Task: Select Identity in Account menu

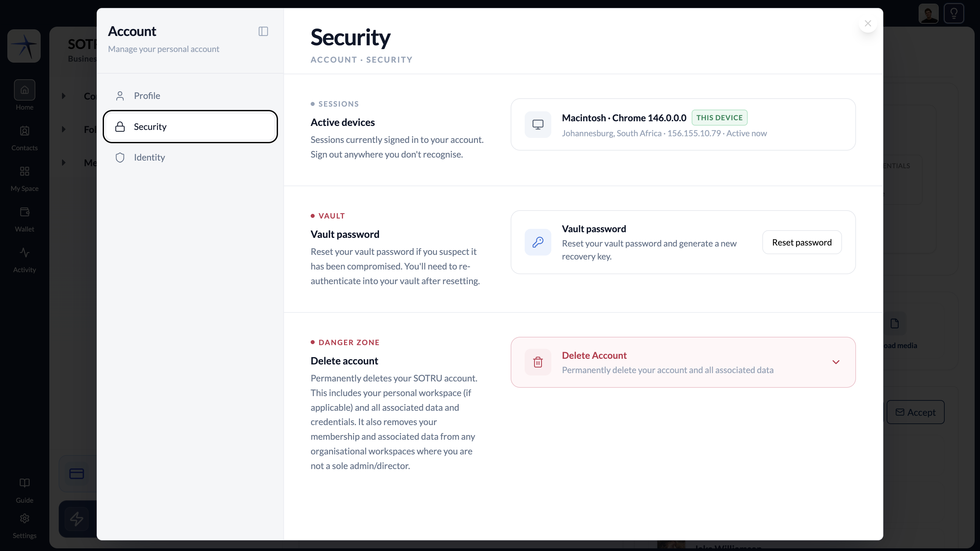Action: (190, 158)
